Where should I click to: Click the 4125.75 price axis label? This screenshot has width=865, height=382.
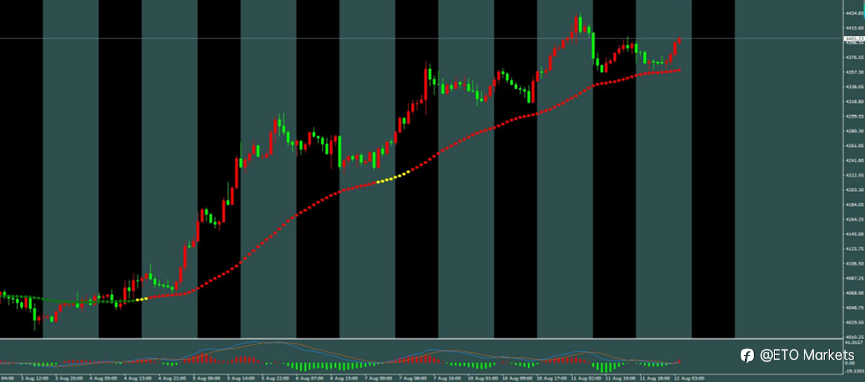click(x=855, y=249)
